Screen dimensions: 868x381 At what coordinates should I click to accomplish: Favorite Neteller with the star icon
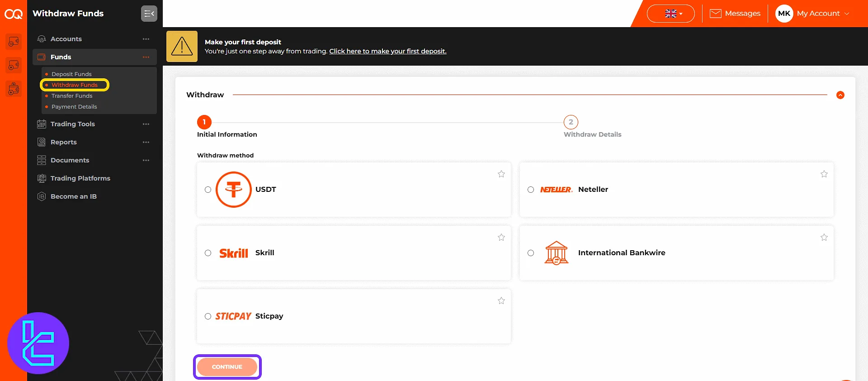824,174
